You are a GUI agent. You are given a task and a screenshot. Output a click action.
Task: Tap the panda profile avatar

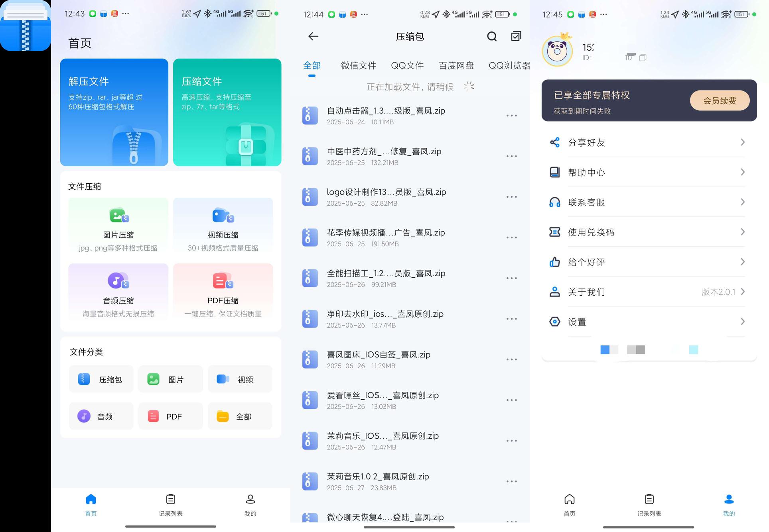pyautogui.click(x=557, y=51)
